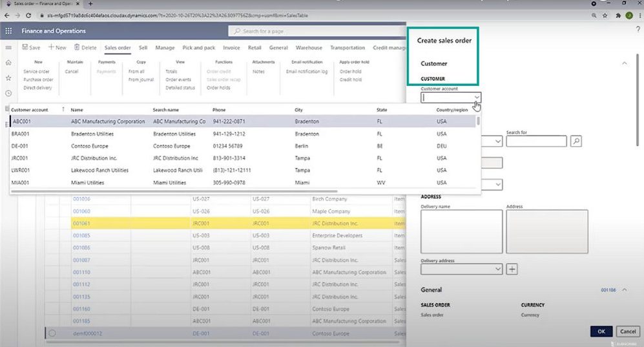Click the OK button
The height and width of the screenshot is (347, 644).
601,331
